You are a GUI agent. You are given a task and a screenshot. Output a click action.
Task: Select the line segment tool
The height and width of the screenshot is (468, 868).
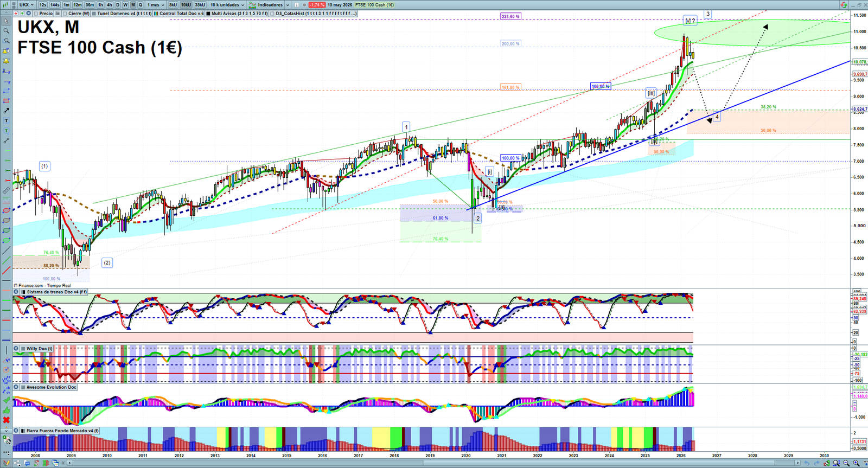coord(6,140)
